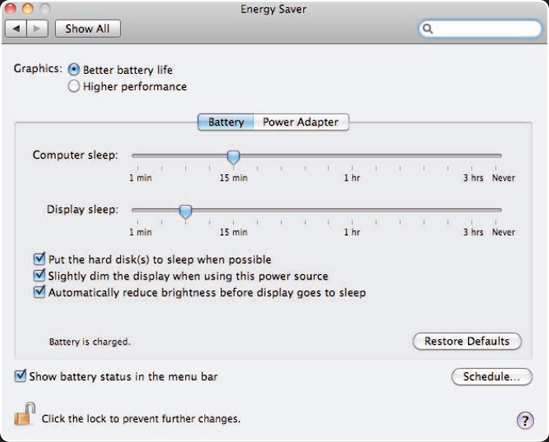The height and width of the screenshot is (442, 549).
Task: Click the Show All button
Action: (88, 29)
